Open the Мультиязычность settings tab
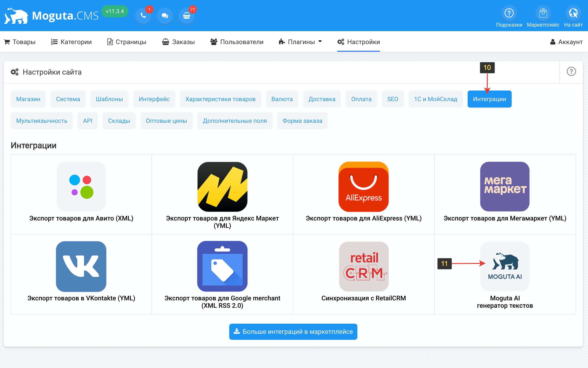 click(42, 121)
